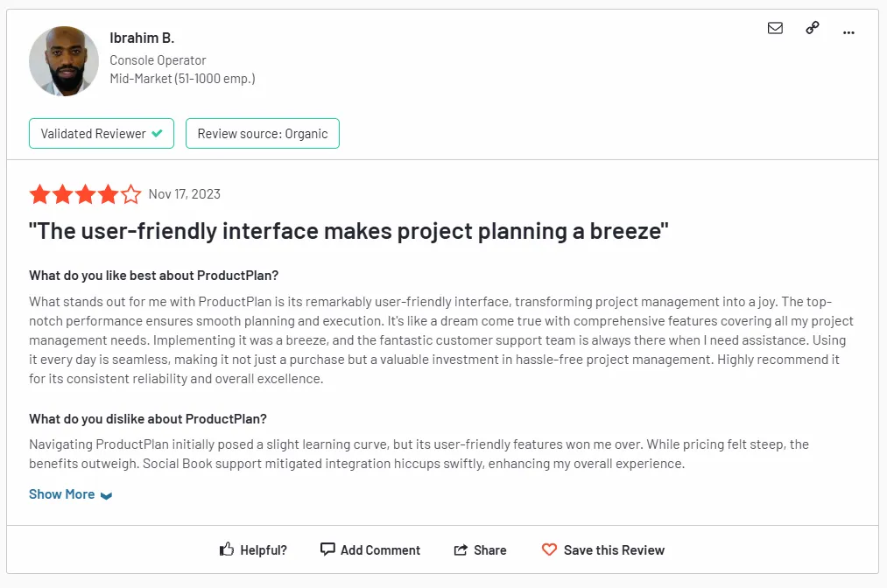Click the share arrow icon
Image resolution: width=887 pixels, height=588 pixels.
coord(461,549)
